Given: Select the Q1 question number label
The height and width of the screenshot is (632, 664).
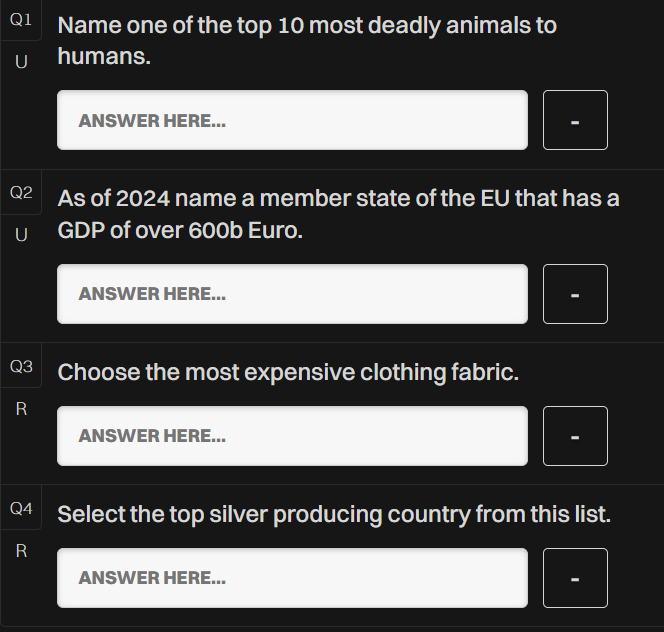Looking at the screenshot, I should 21,20.
